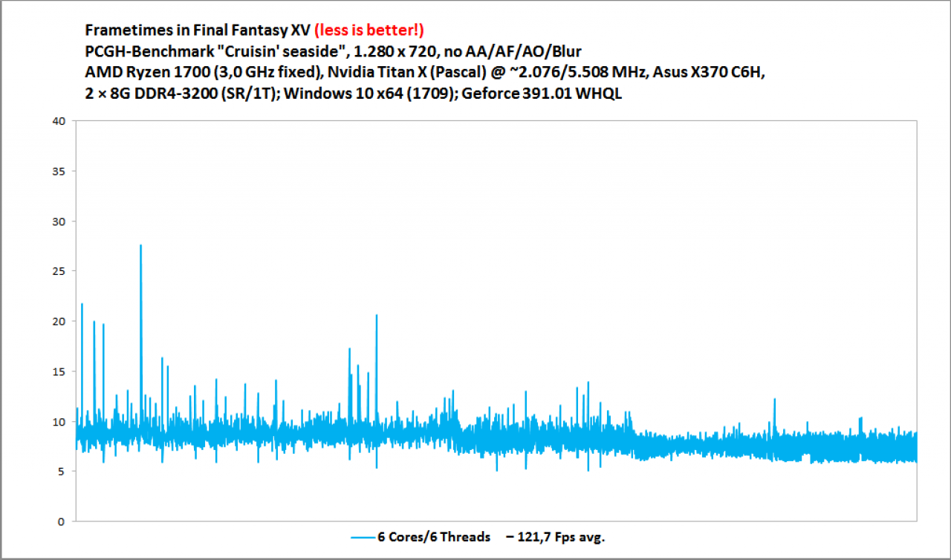The height and width of the screenshot is (560, 951).
Task: Click the y-axis label 15
Action: [59, 371]
